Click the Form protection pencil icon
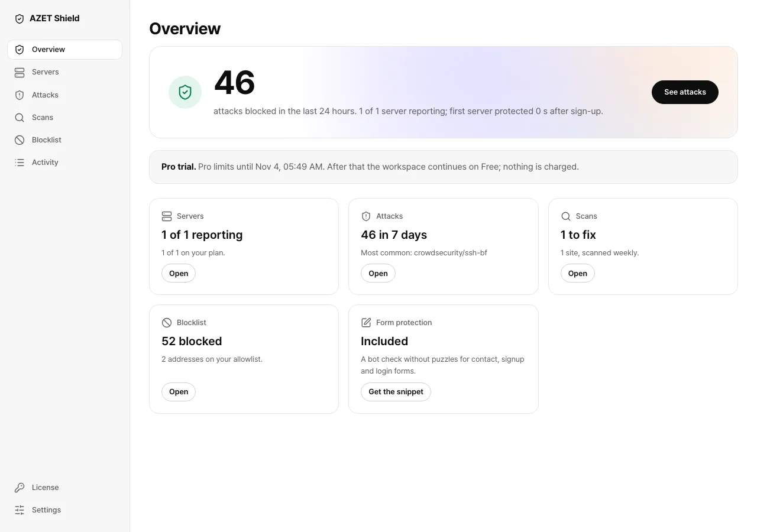Screen dimensions: 757x532 pyautogui.click(x=366, y=323)
